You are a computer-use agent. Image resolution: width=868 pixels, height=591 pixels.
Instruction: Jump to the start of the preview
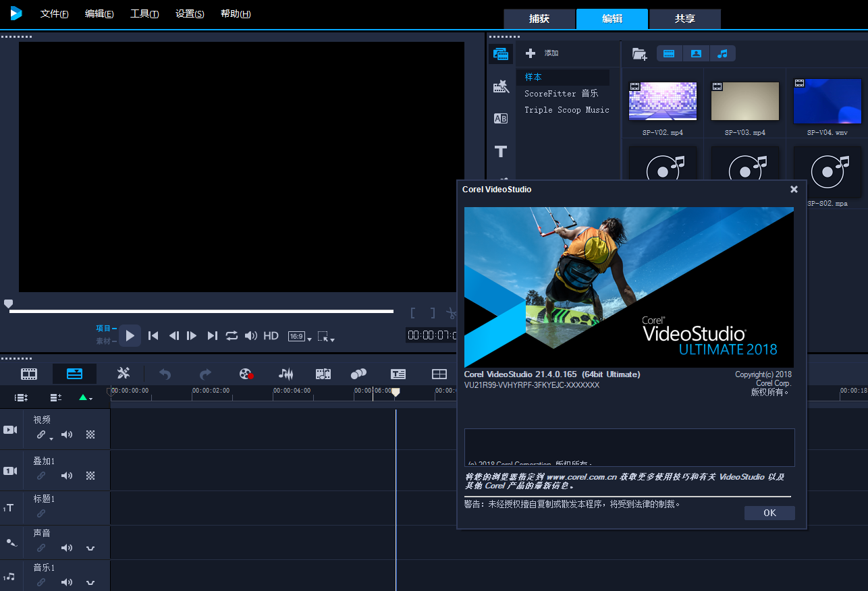[153, 335]
